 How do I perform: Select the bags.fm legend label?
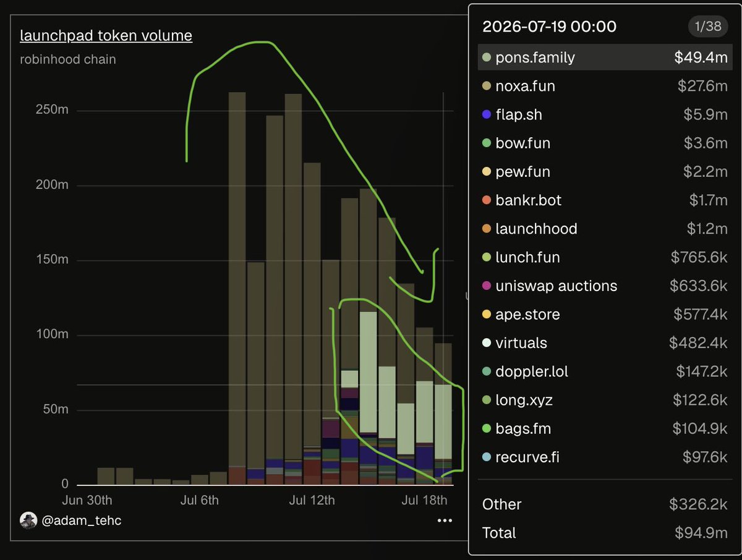(523, 428)
